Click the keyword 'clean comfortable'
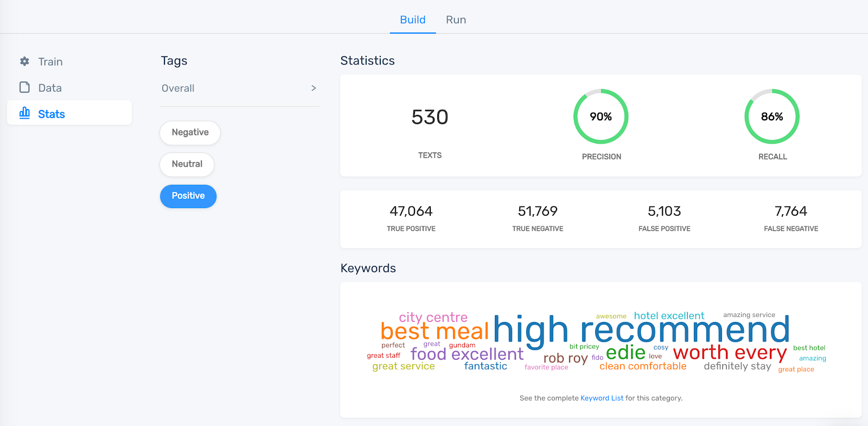Screen dimensions: 868x426 643,366
